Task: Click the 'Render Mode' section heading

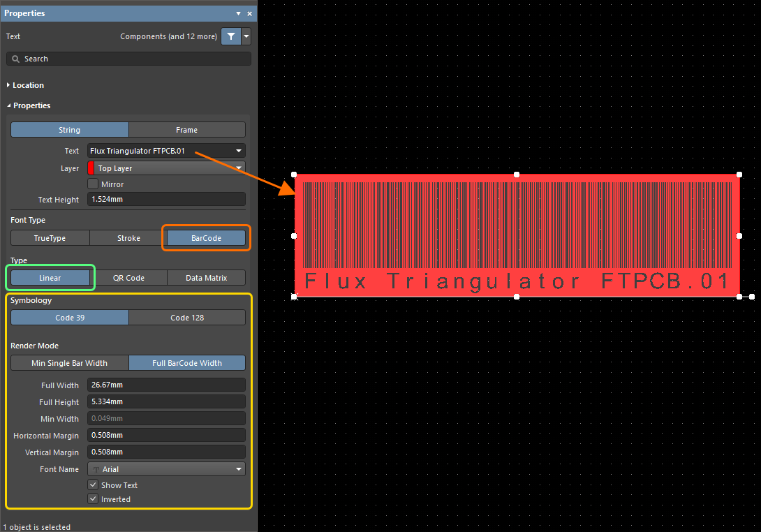Action: click(x=34, y=346)
